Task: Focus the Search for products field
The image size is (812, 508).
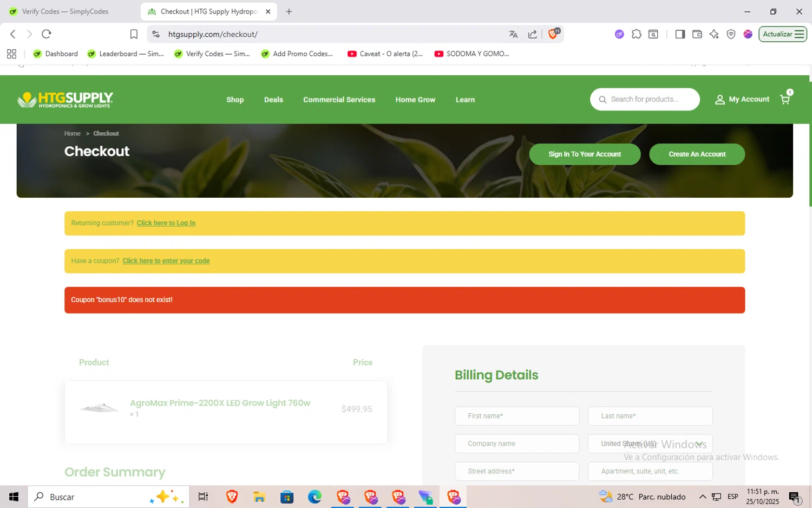Action: pos(645,100)
